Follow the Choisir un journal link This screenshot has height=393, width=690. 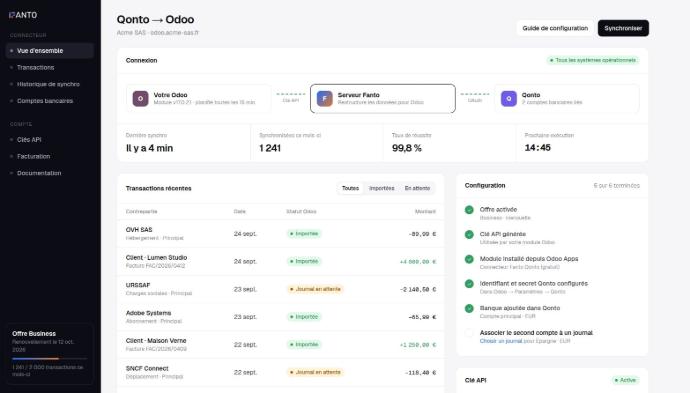(501, 341)
